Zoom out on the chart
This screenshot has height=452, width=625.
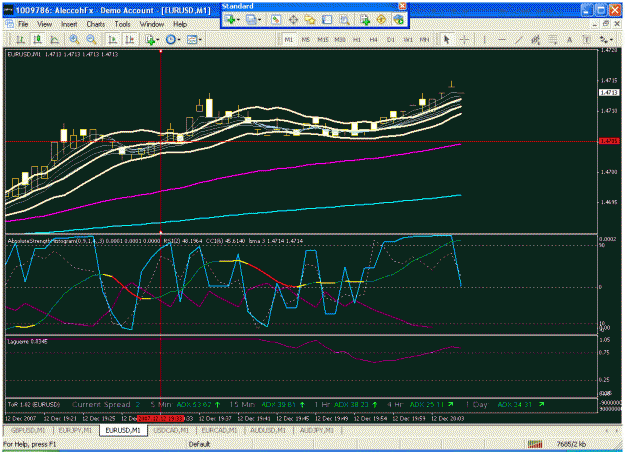[x=91, y=39]
